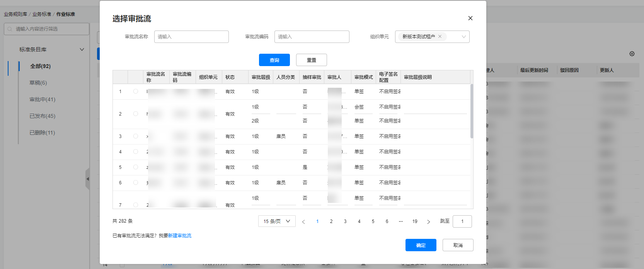Image resolution: width=644 pixels, height=269 pixels.
Task: Jump to page 3 in pagination
Action: coord(345,221)
